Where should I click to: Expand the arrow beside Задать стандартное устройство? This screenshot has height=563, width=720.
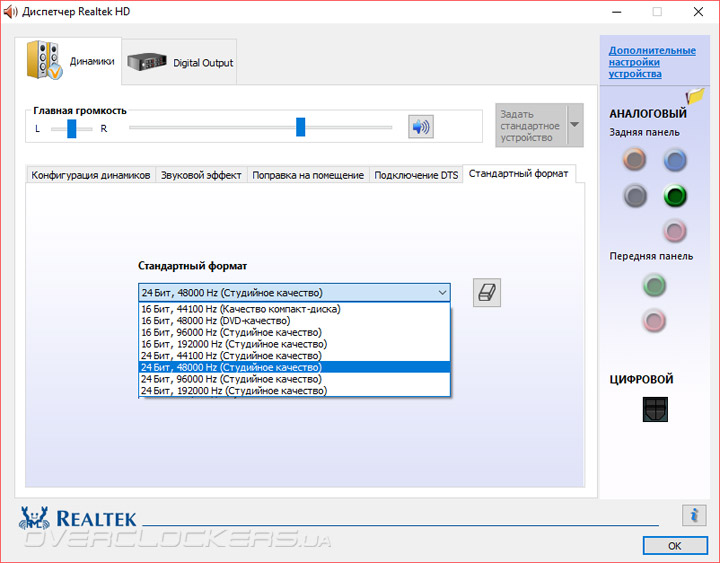pyautogui.click(x=574, y=125)
